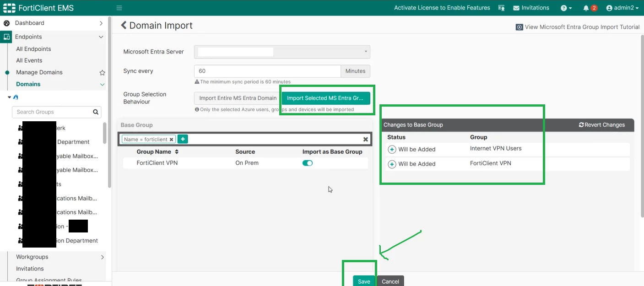Viewport: 644px width, 286px height.
Task: Click the On Prem source cell
Action: tap(247, 163)
